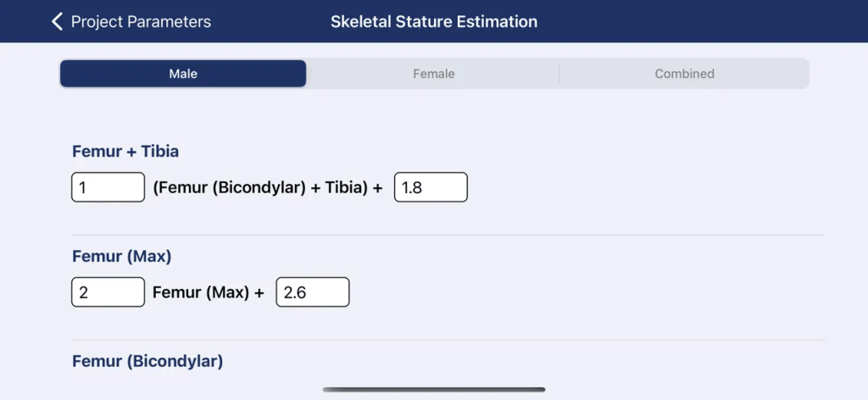The width and height of the screenshot is (868, 400).
Task: Click the empty navy header area right of the title
Action: pos(704,22)
